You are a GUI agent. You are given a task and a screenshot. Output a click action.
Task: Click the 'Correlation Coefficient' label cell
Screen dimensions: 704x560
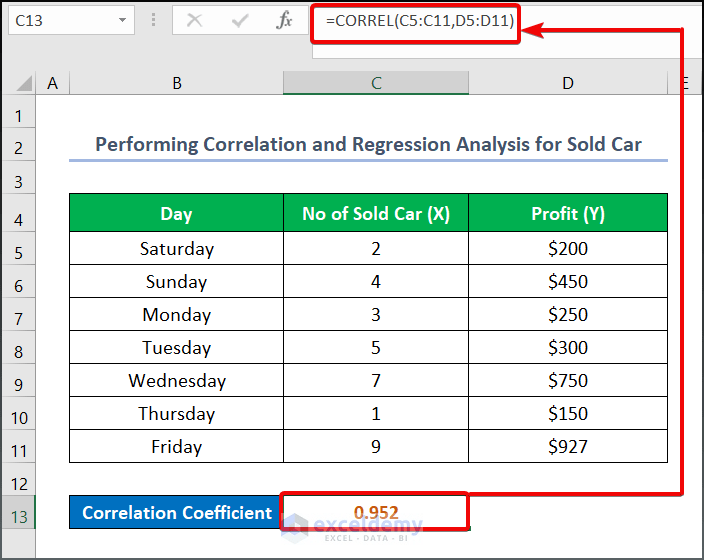pos(176,512)
